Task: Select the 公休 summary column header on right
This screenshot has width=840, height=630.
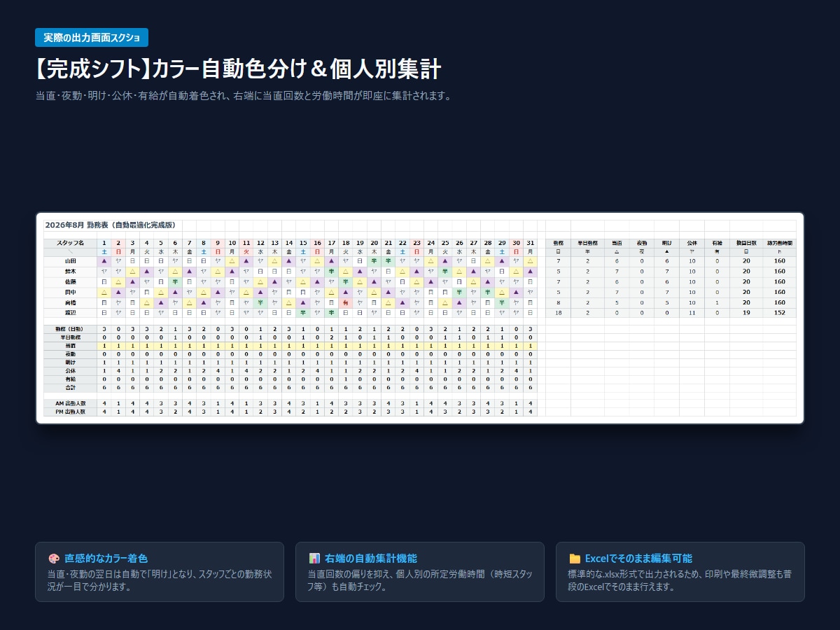Action: tap(692, 242)
